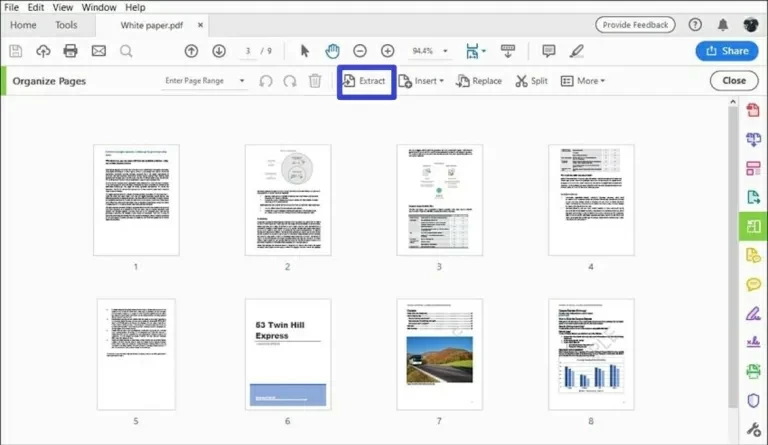Viewport: 768px width, 445px height.
Task: Switch to the Tools tab
Action: (66, 25)
